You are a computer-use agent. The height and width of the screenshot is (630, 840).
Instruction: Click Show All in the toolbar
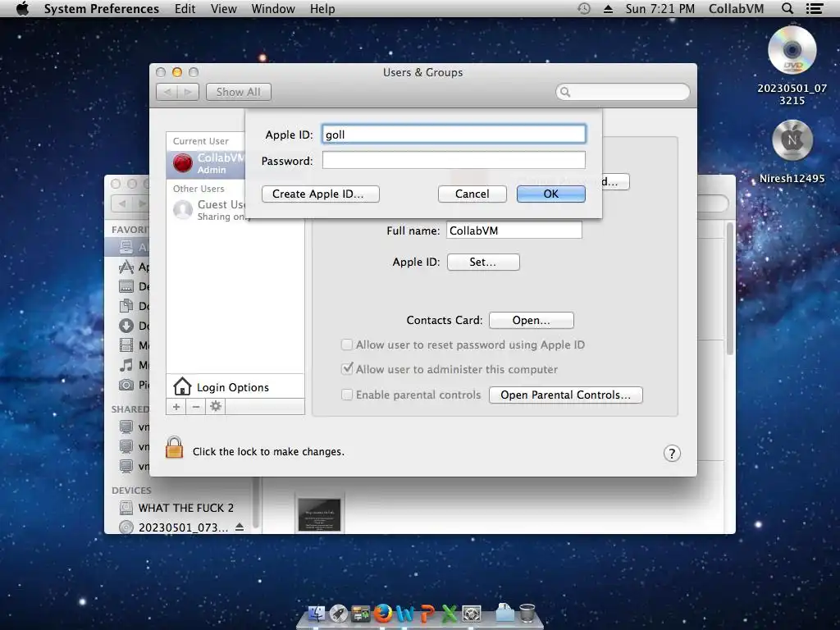[239, 92]
